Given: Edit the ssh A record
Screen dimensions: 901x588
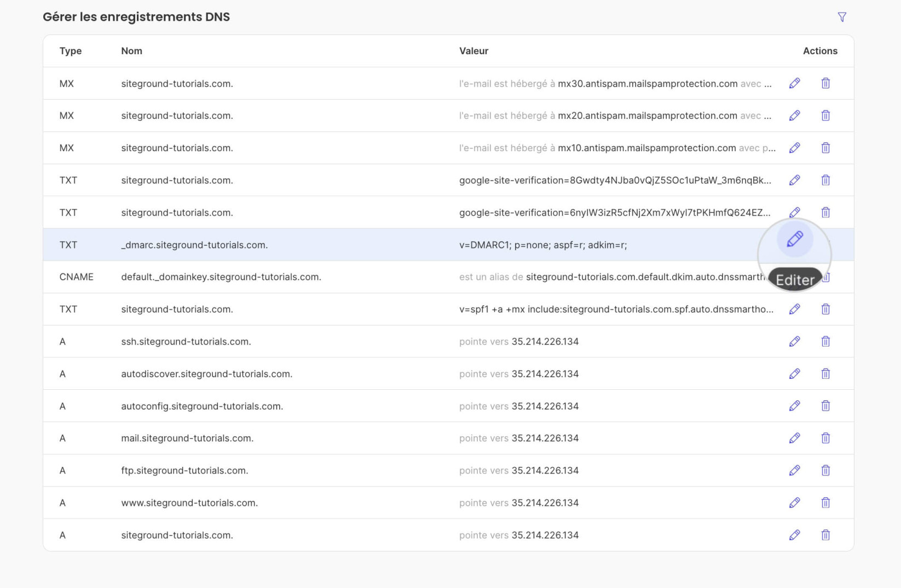Looking at the screenshot, I should coord(795,342).
